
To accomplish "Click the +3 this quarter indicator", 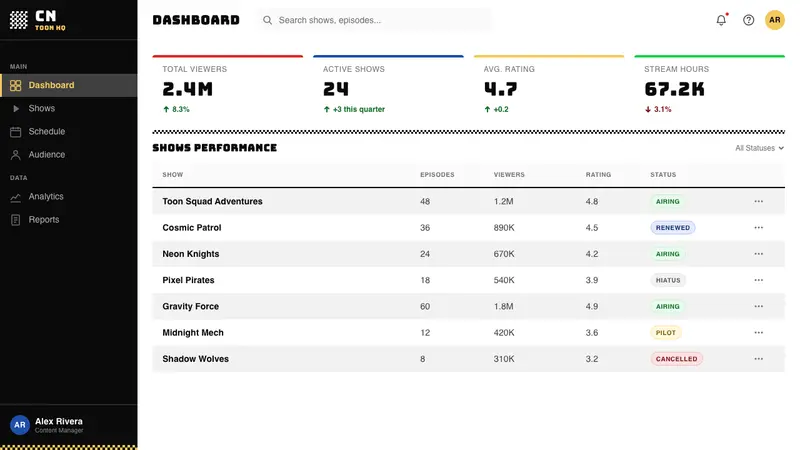I will 354,109.
